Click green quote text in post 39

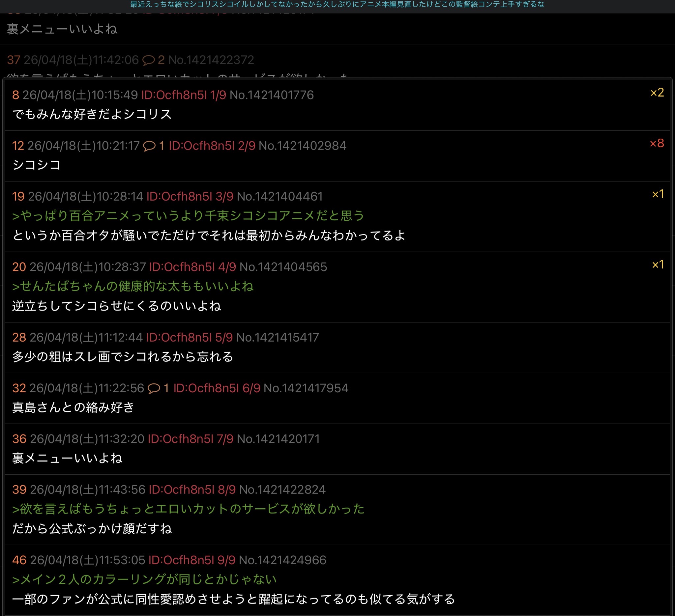[188, 509]
